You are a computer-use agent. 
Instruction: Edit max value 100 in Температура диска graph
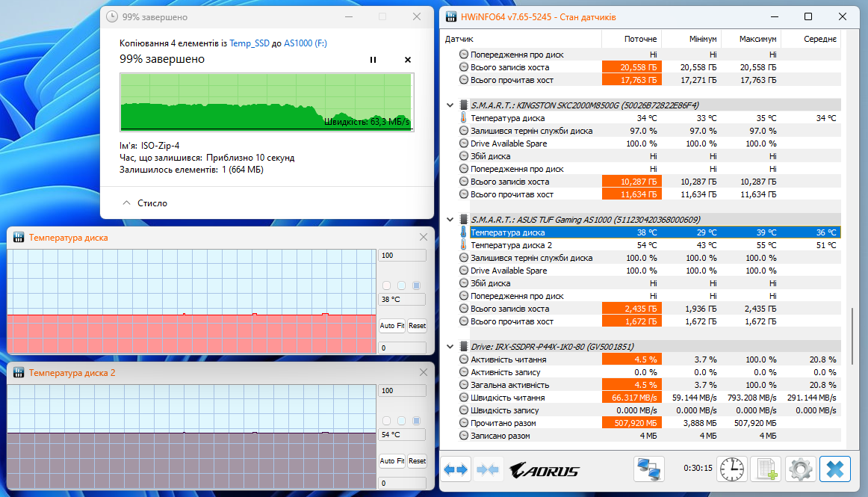click(402, 256)
